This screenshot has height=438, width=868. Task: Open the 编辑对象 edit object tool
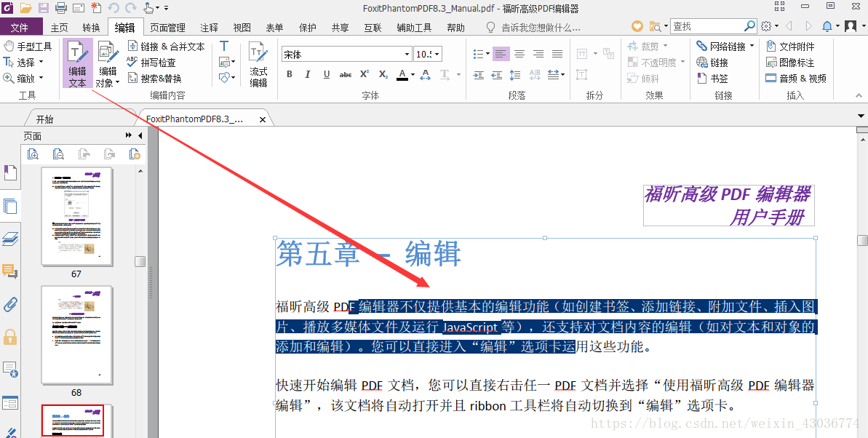point(108,63)
